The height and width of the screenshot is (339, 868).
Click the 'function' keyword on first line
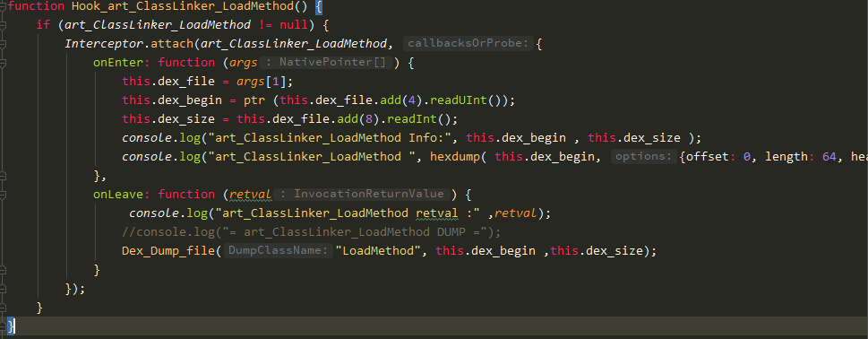tap(37, 7)
